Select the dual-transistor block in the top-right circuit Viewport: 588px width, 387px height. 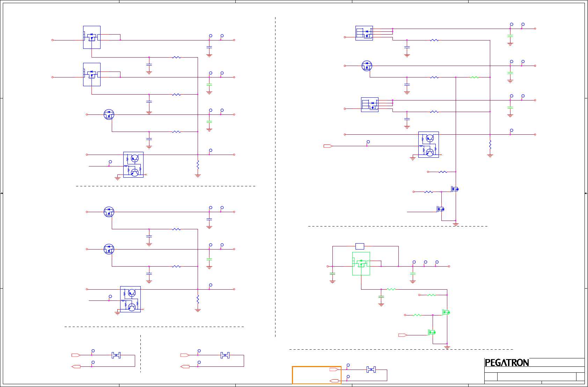pos(428,144)
